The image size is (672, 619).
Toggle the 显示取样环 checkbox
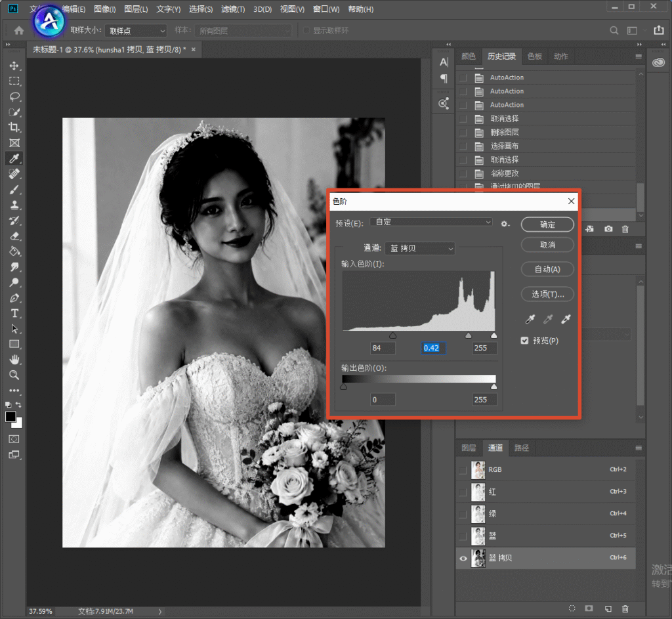click(x=306, y=30)
